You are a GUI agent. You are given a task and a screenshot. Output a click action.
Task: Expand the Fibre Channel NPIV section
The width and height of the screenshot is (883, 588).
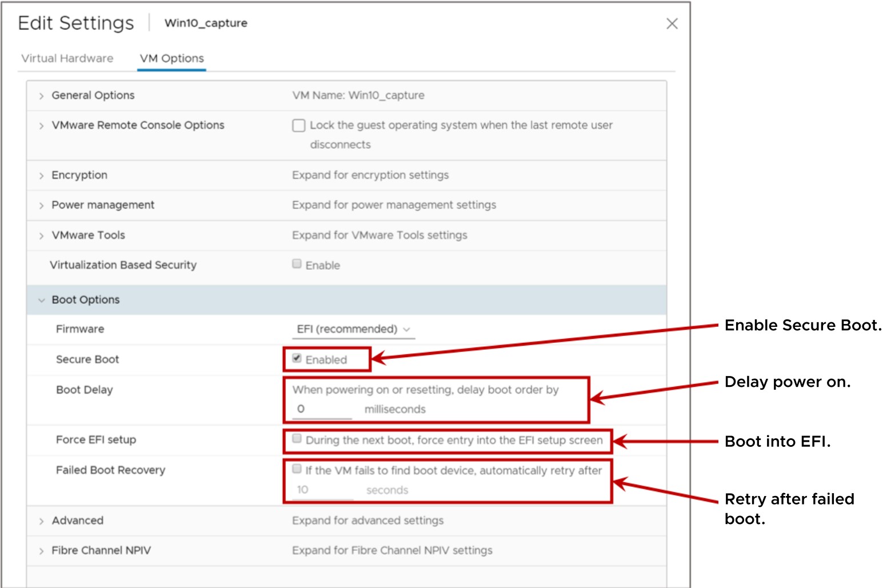click(41, 551)
